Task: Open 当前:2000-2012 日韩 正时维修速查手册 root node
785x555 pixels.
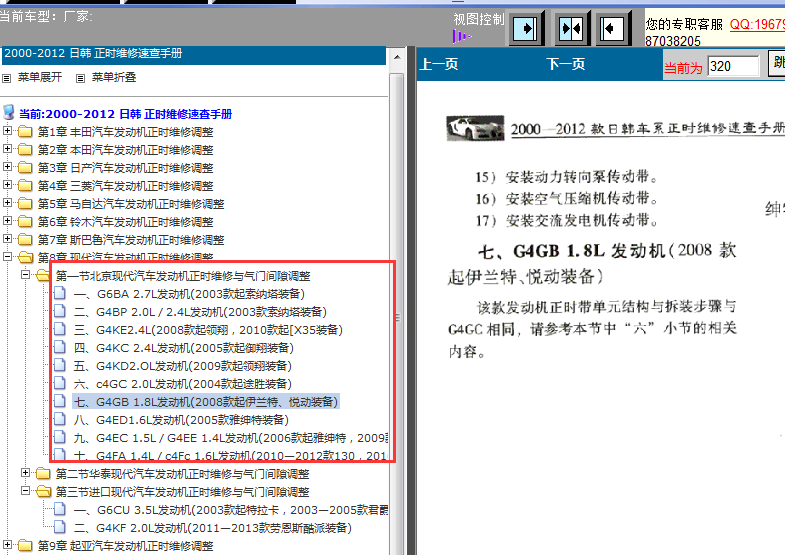Action: point(126,114)
